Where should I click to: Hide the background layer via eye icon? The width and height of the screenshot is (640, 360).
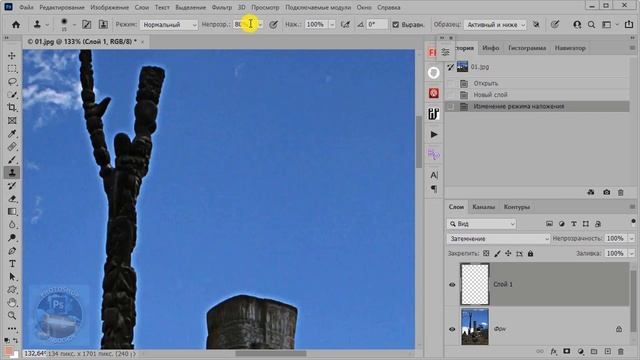[452, 329]
